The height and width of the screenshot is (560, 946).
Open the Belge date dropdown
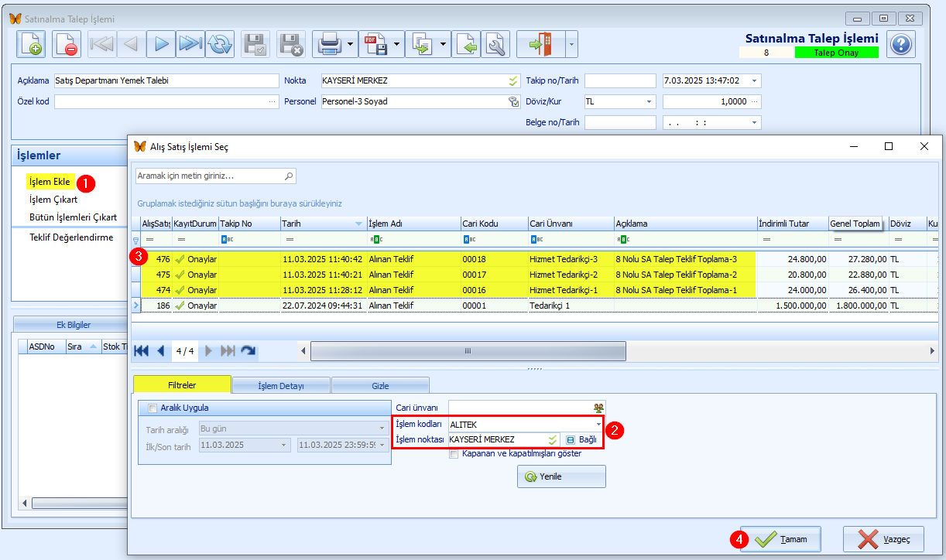pyautogui.click(x=755, y=122)
